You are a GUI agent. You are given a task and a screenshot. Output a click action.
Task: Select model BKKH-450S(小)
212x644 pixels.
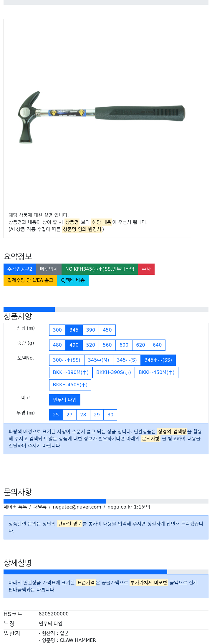coord(70,385)
